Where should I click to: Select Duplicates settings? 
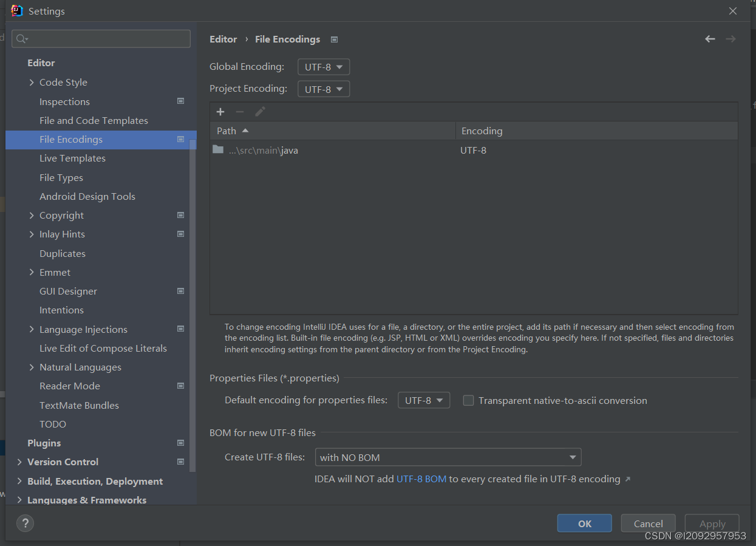coord(63,253)
